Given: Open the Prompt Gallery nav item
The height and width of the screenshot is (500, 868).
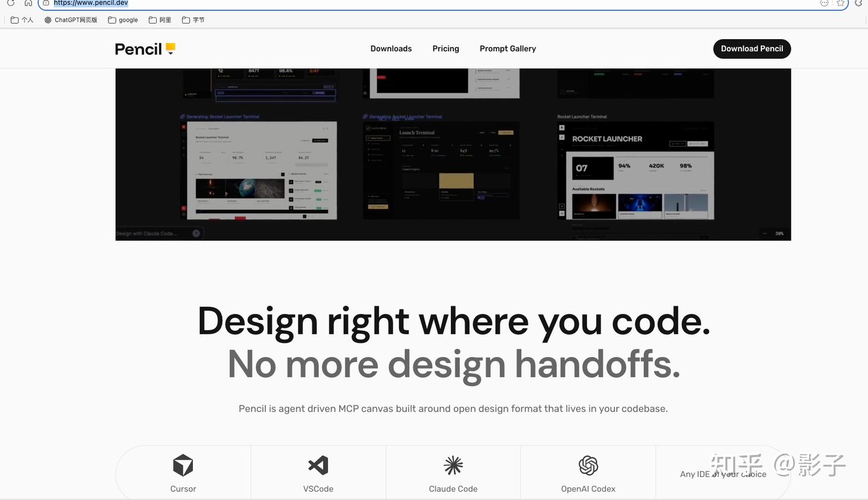Looking at the screenshot, I should 508,49.
